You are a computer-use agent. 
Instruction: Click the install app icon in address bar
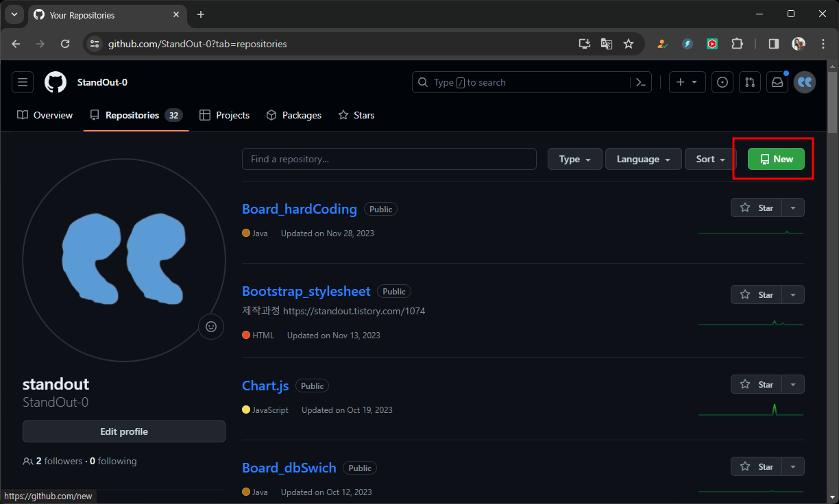coord(585,44)
